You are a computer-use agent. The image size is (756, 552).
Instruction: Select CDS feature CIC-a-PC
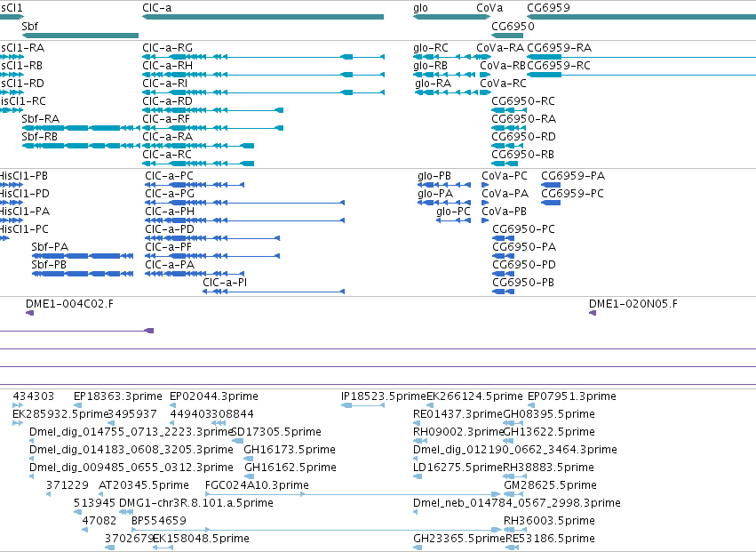tap(195, 185)
